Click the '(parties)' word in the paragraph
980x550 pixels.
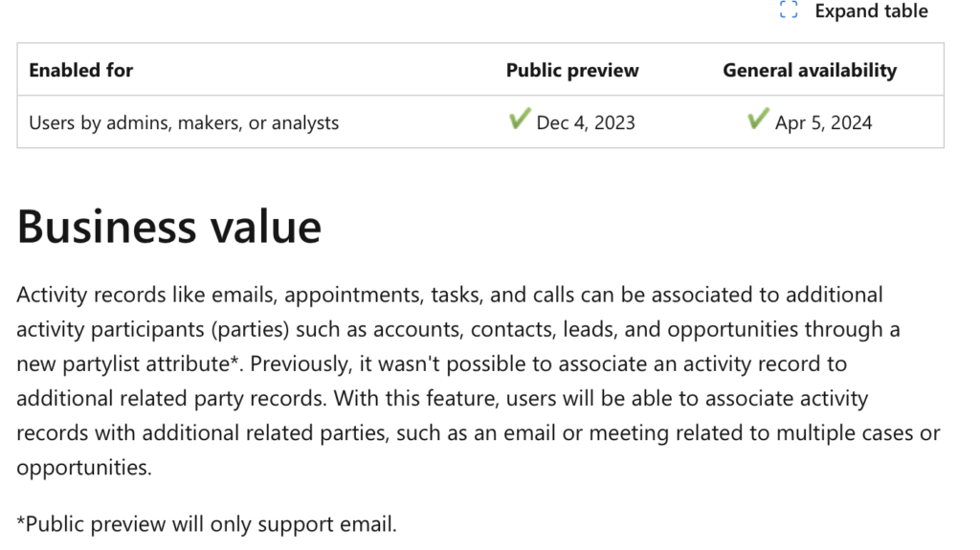(250, 329)
